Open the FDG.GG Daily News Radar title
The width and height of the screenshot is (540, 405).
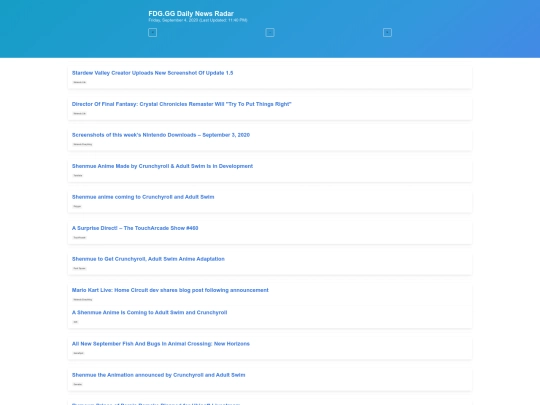191,13
